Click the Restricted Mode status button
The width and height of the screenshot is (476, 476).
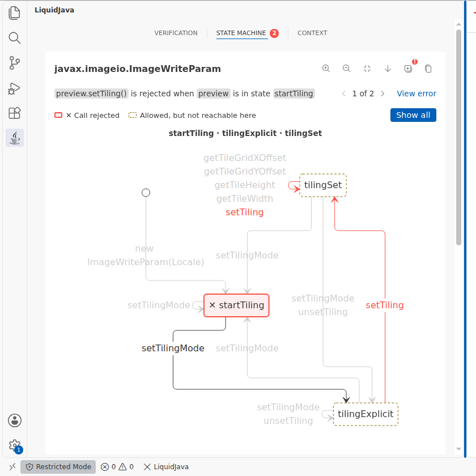[58, 466]
